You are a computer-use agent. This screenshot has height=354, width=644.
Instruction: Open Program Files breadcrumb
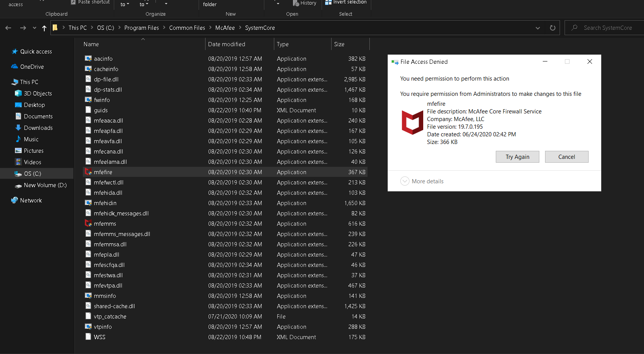coord(141,28)
